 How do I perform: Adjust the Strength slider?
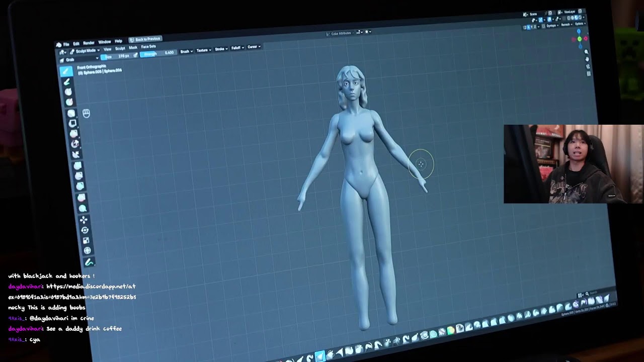158,53
